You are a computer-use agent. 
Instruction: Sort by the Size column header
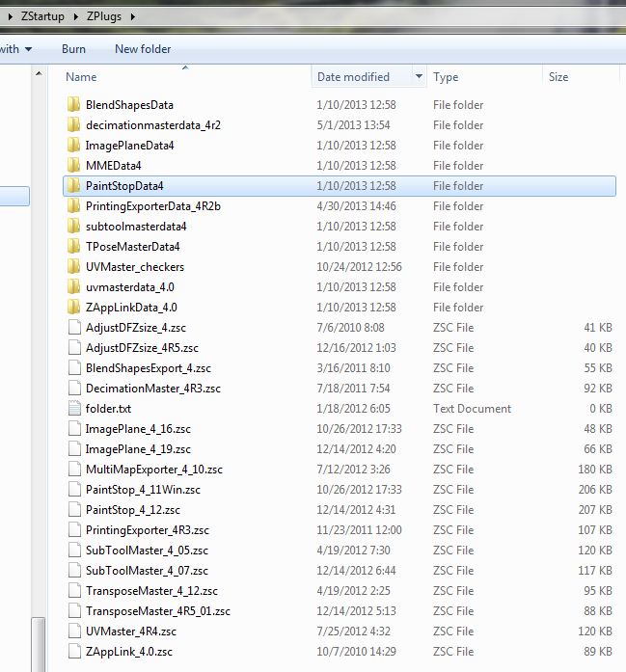(x=581, y=77)
